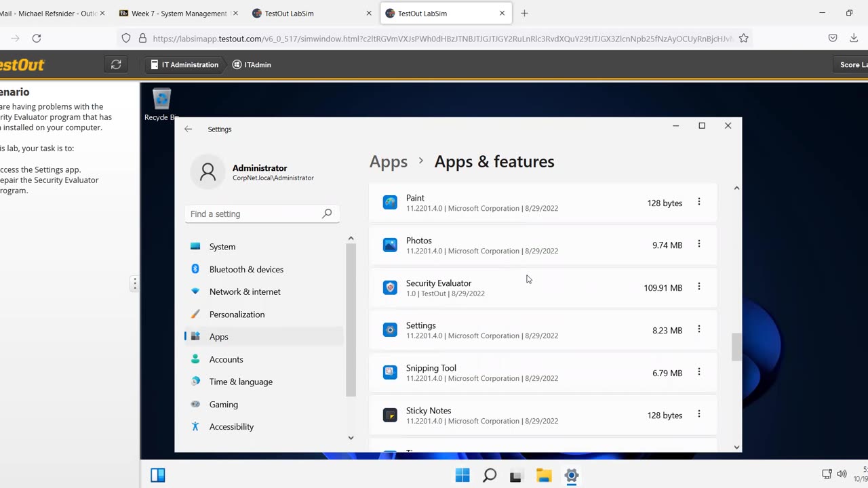Click the Paint app icon
The image size is (868, 488).
pyautogui.click(x=390, y=202)
